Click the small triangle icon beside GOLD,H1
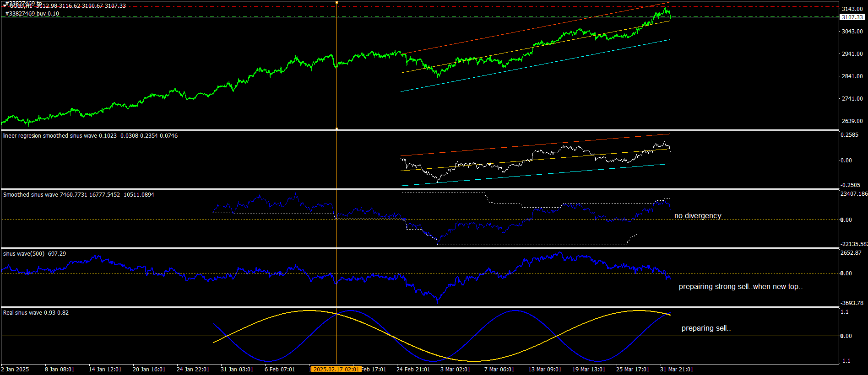Viewport: 868px width, 375px height. pyautogui.click(x=5, y=6)
